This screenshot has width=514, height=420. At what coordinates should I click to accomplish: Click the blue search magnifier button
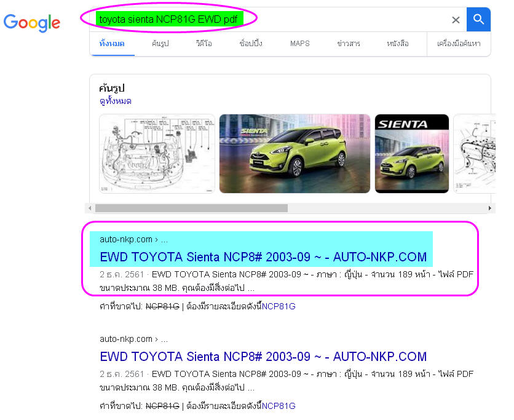[478, 19]
